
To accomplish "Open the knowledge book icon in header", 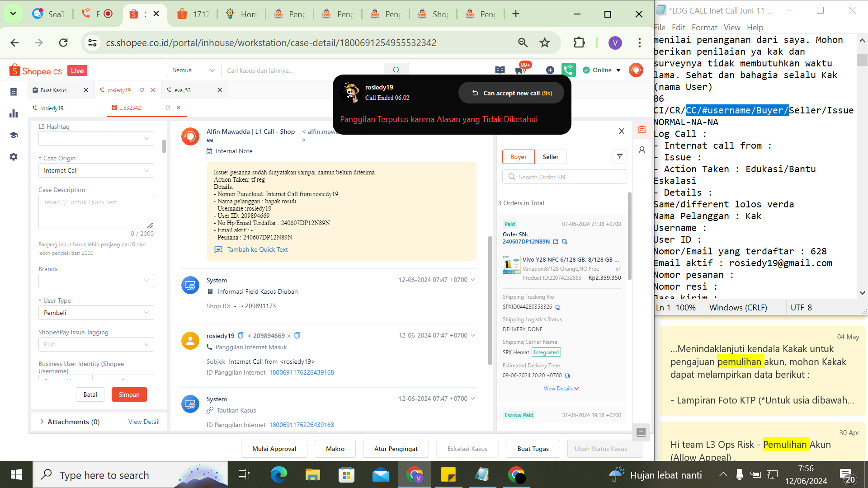I will click(x=500, y=70).
